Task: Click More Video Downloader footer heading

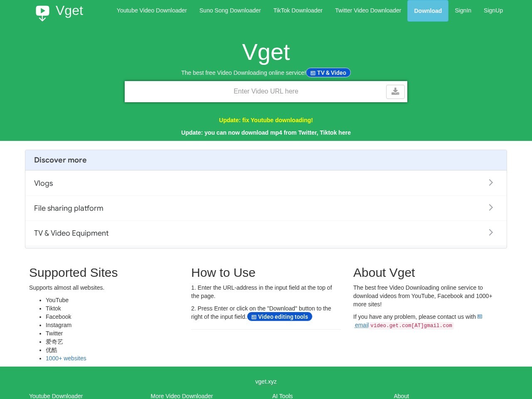Action: point(182,396)
